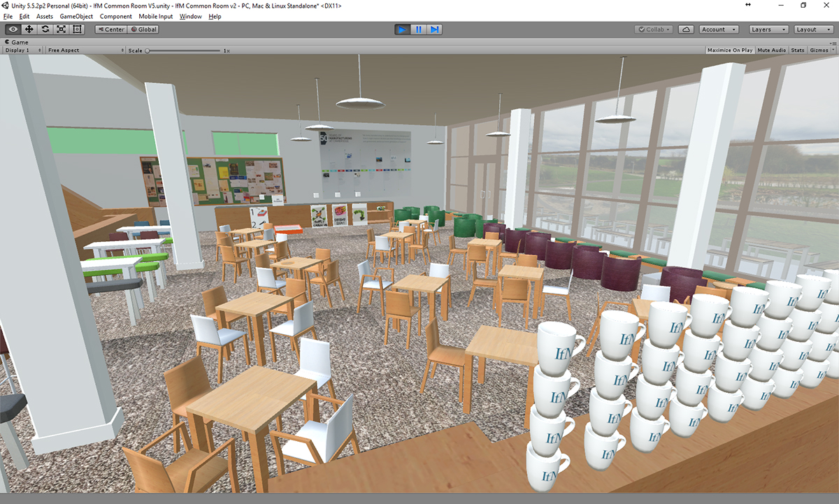Open the Component menu
This screenshot has width=839, height=504.
click(116, 16)
